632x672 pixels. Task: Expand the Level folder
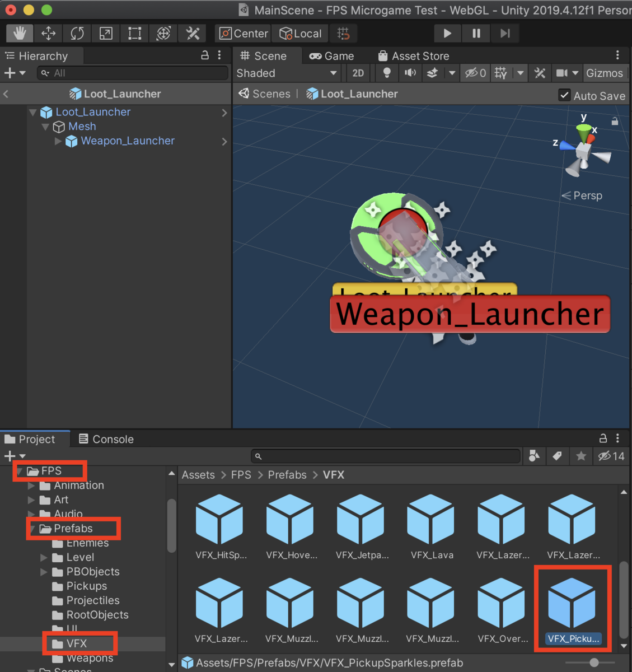click(44, 558)
